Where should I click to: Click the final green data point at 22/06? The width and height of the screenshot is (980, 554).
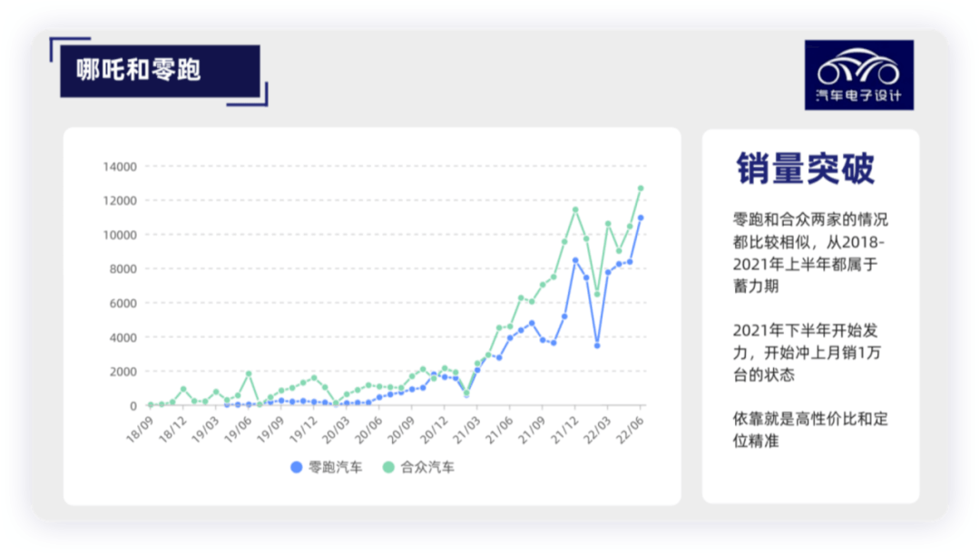pos(641,188)
